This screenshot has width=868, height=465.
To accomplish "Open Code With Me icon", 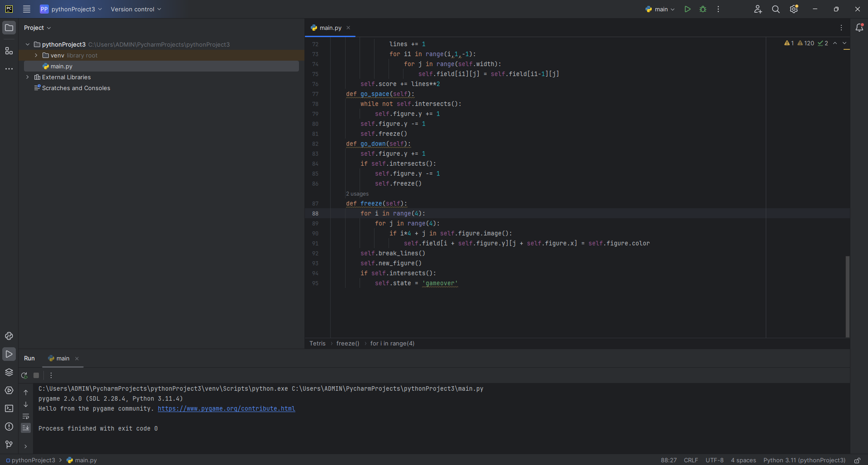I will coord(758,9).
